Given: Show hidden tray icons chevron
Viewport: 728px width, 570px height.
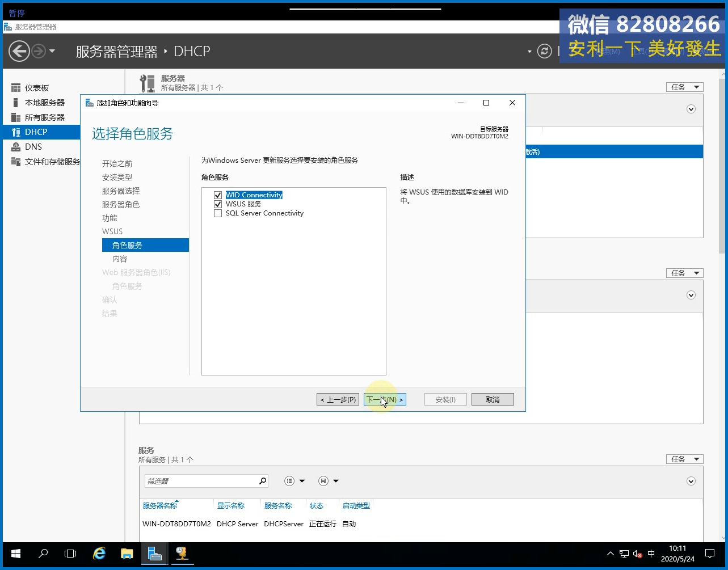Looking at the screenshot, I should pos(611,554).
